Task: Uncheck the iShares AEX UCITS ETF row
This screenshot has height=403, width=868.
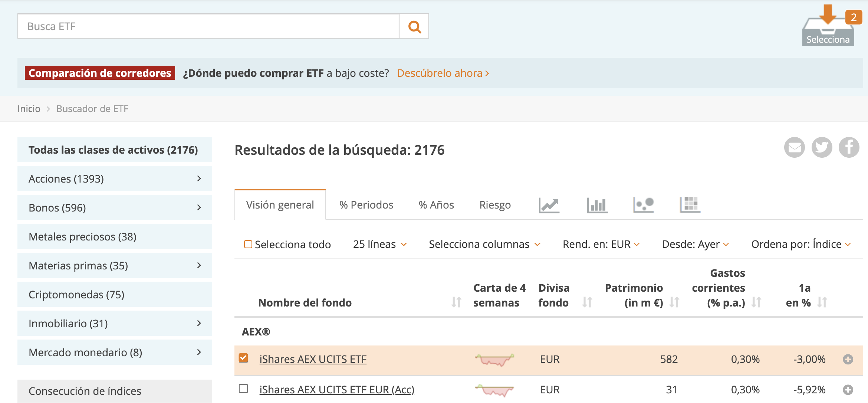Action: pos(244,358)
